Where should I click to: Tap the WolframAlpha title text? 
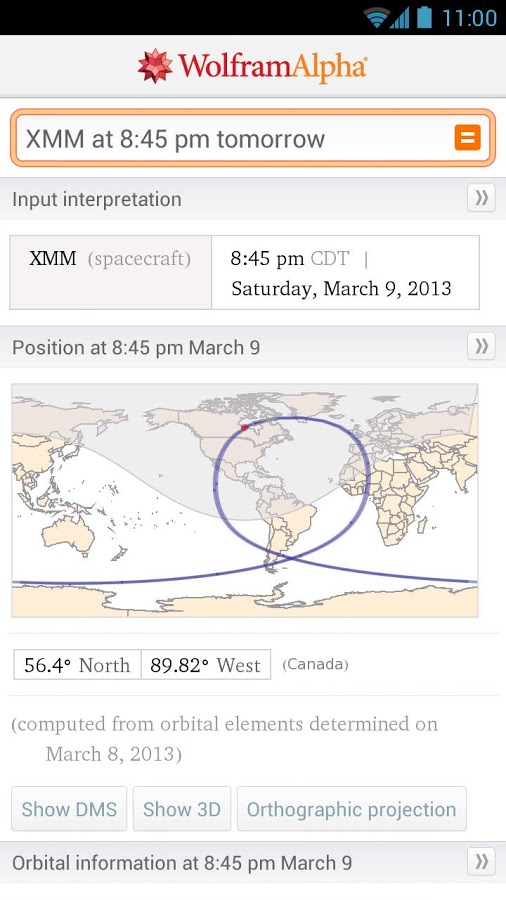(x=273, y=67)
